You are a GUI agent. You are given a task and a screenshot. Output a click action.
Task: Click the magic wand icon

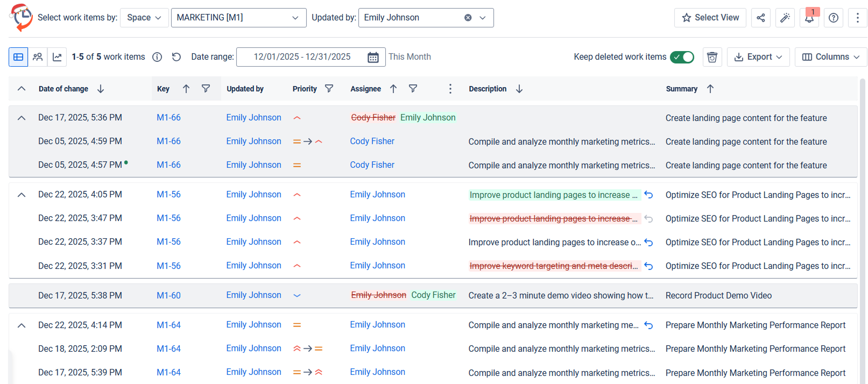pyautogui.click(x=785, y=18)
